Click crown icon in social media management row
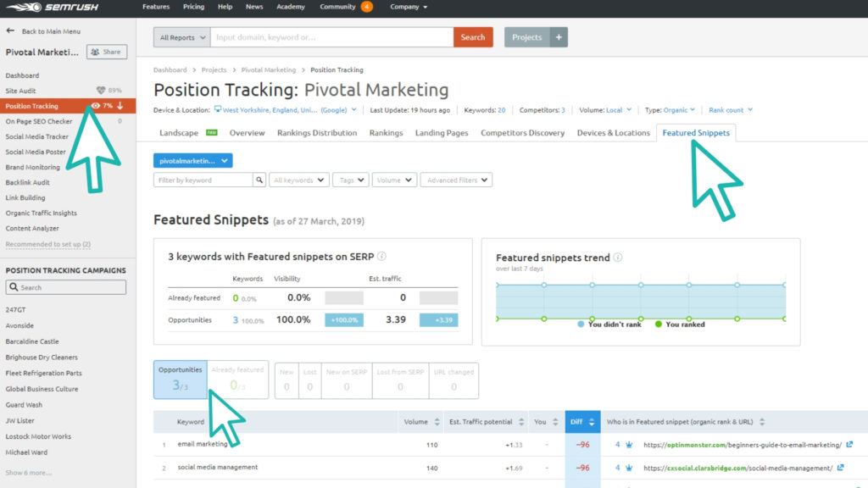This screenshot has height=488, width=868. [x=629, y=468]
